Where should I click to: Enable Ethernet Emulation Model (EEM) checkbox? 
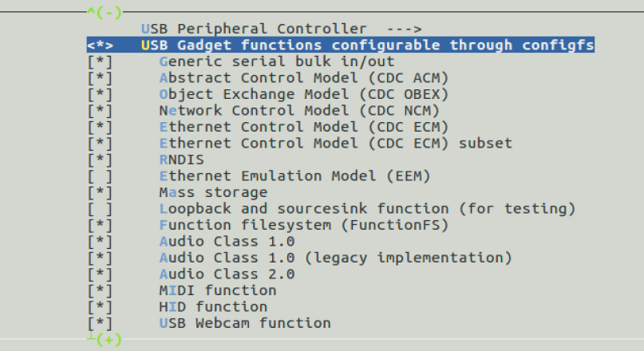click(100, 176)
